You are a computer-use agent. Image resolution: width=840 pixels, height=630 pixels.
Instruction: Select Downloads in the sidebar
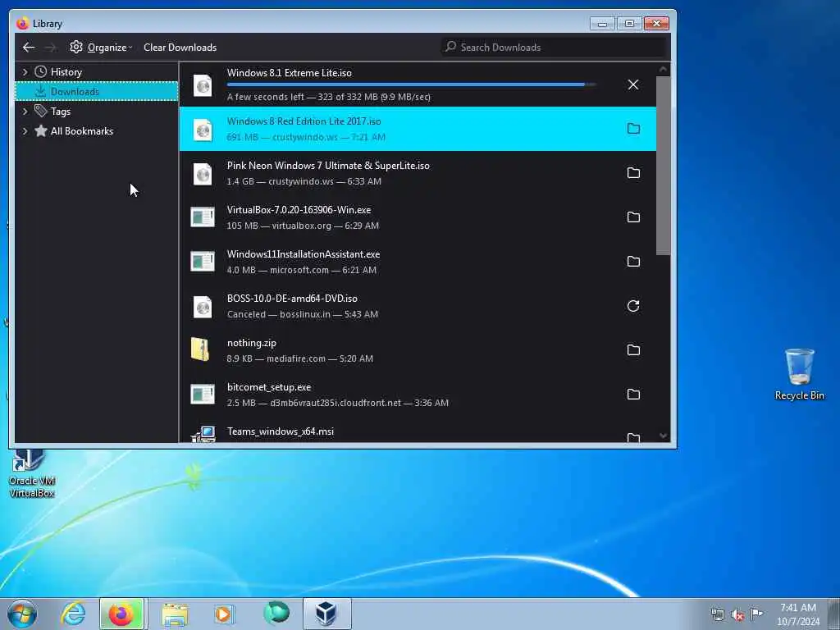(97, 91)
